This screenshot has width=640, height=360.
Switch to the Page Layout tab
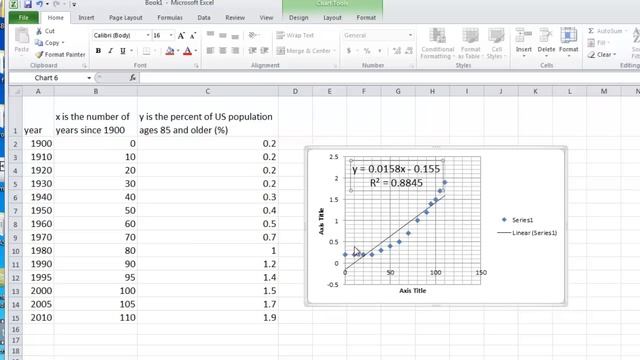[126, 18]
